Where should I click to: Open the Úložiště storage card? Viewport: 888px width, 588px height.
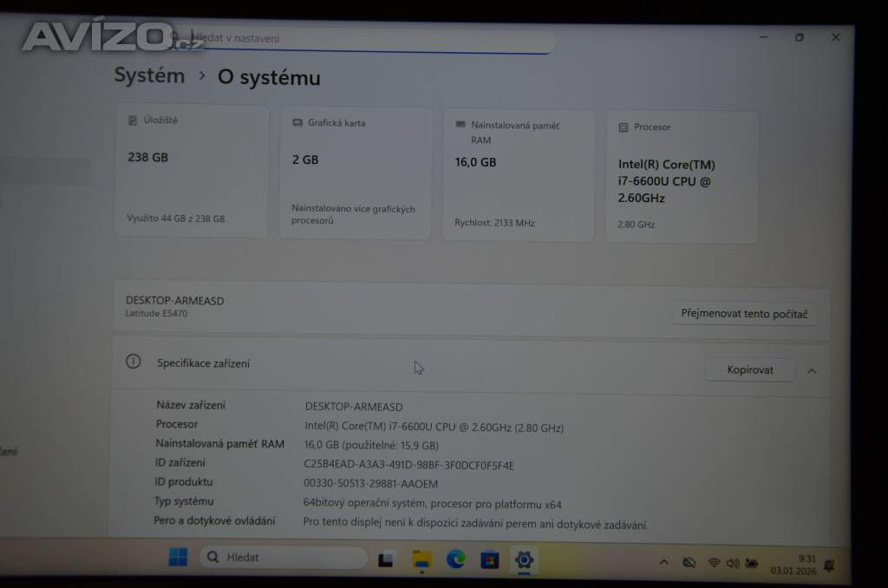(x=192, y=171)
